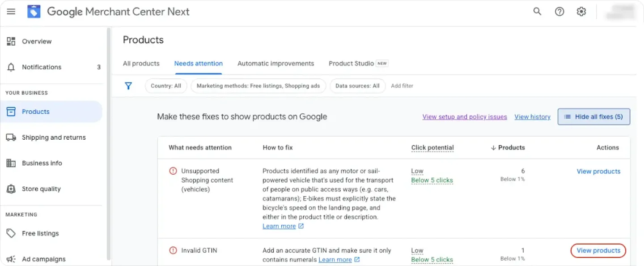Open the View history link

pos(532,117)
